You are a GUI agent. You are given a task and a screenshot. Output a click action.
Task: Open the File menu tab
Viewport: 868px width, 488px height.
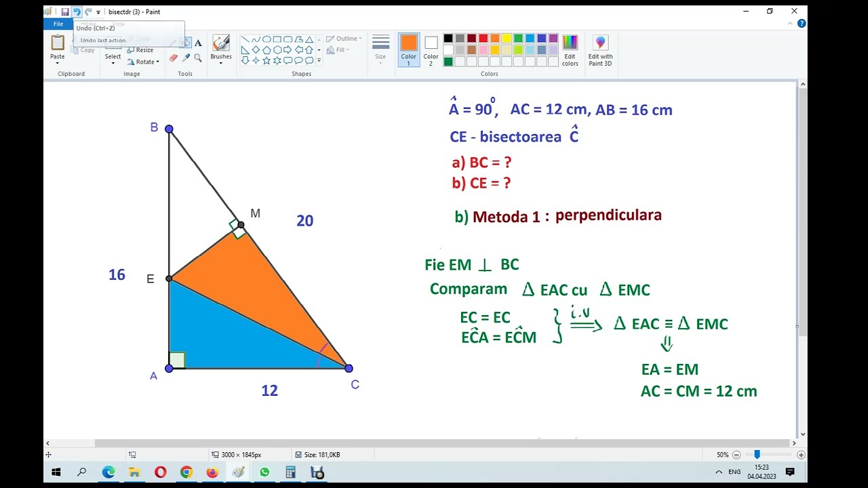click(58, 24)
